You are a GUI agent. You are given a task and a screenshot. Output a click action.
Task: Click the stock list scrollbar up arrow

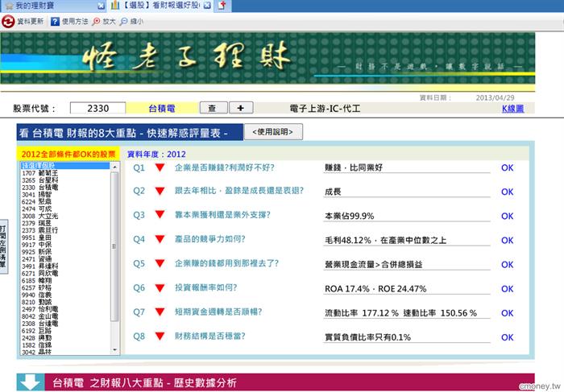114,167
